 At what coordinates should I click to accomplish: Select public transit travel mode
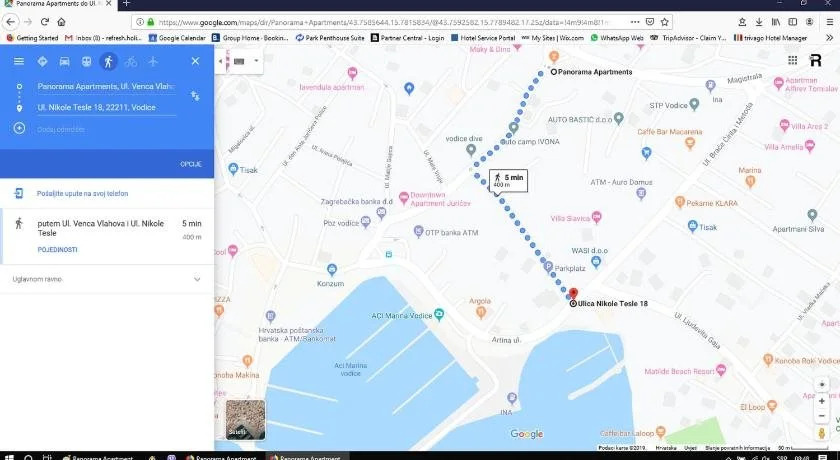[86, 61]
